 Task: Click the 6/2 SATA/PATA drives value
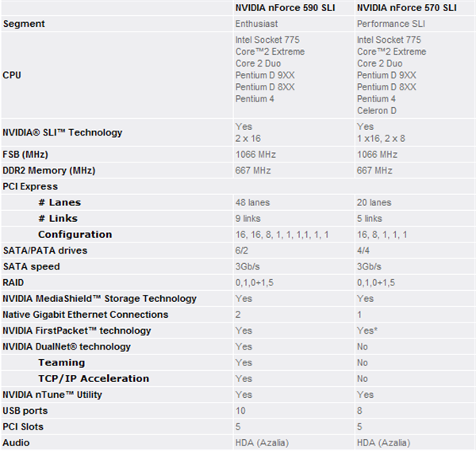coord(242,250)
